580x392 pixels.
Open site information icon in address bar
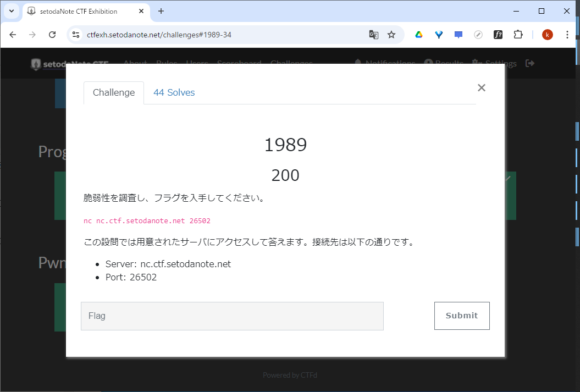[x=76, y=35]
